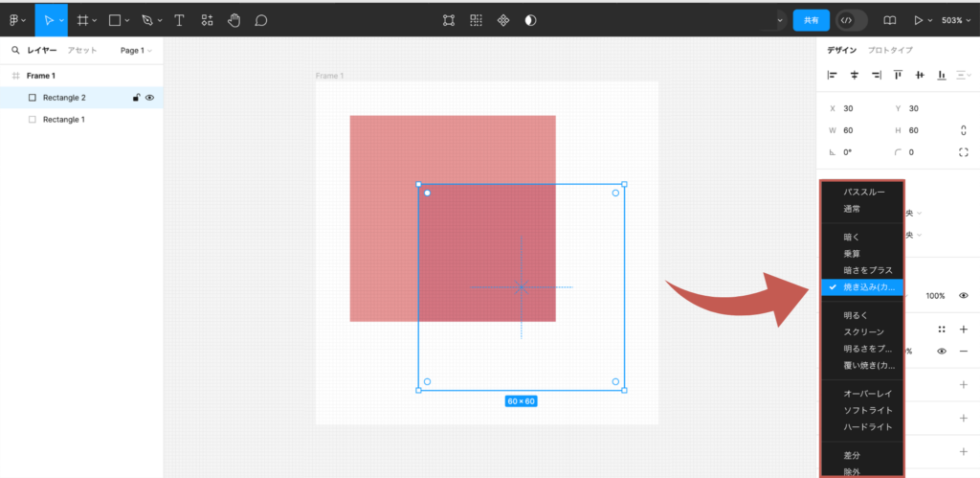Viewport: 980px width, 478px height.
Task: Toggle lock on Rectangle 2 layer
Action: 136,98
